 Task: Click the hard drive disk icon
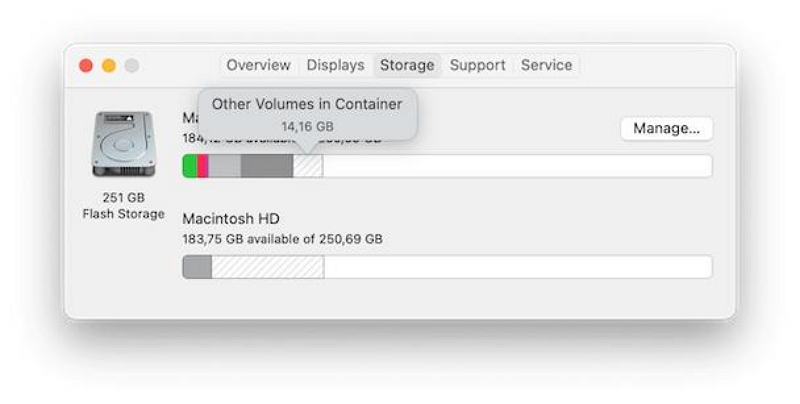[123, 144]
